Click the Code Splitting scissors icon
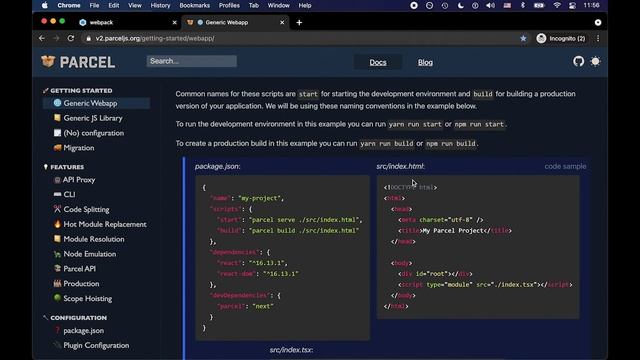The width and height of the screenshot is (640, 360). [58, 209]
